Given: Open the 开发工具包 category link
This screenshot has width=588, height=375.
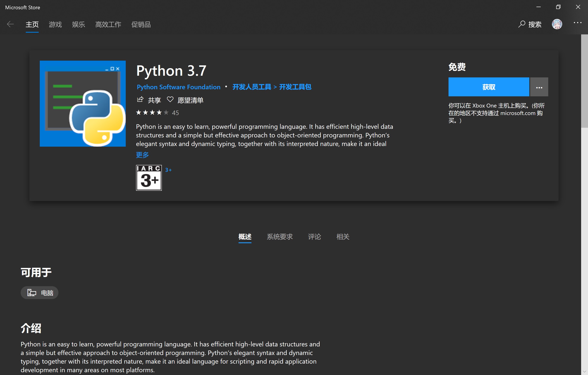Looking at the screenshot, I should tap(295, 87).
